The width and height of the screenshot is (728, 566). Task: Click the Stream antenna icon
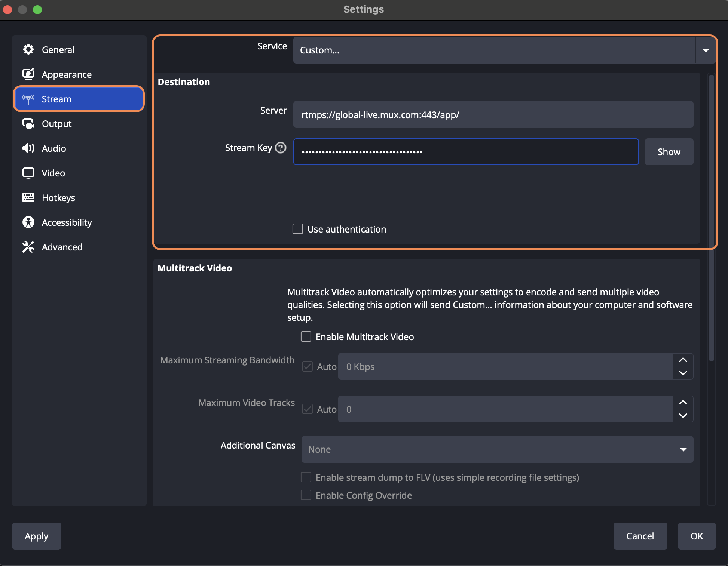28,99
